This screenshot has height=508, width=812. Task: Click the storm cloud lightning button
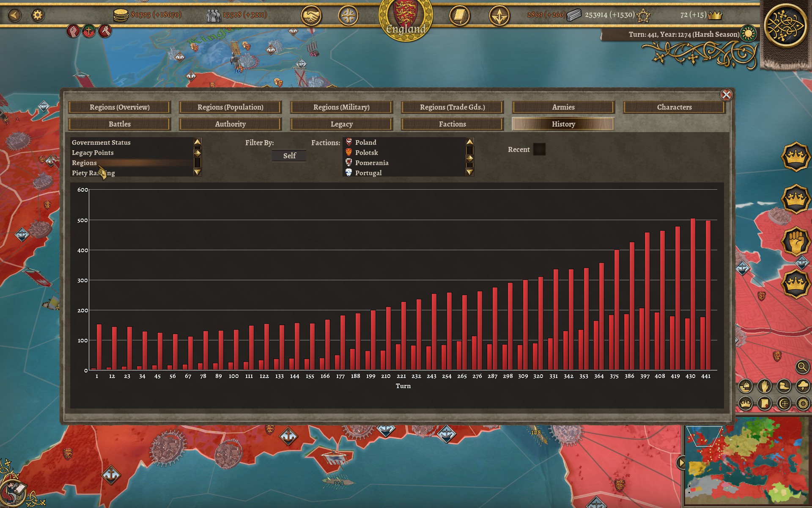tap(803, 386)
